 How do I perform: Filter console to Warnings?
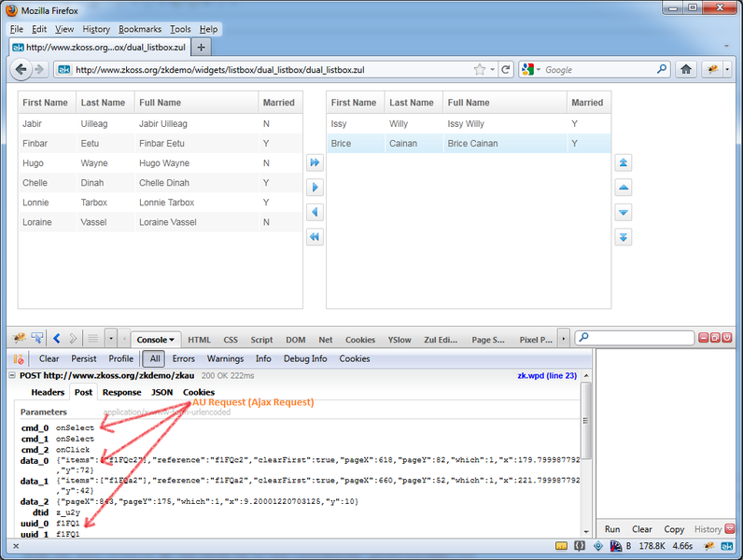coord(225,358)
